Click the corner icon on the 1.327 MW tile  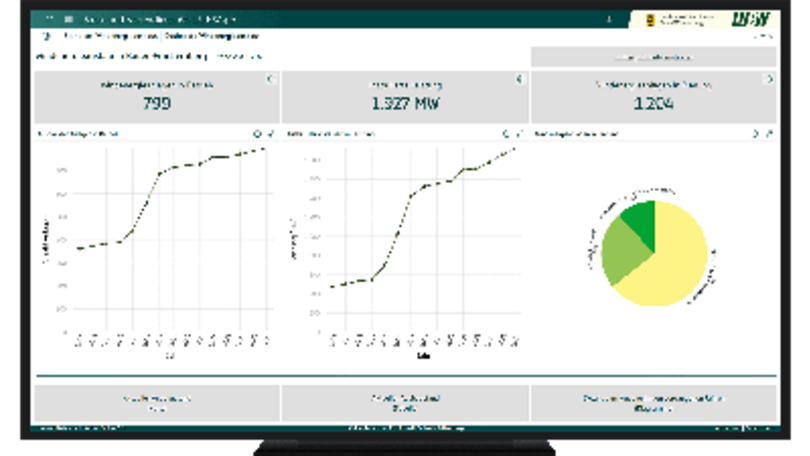518,79
